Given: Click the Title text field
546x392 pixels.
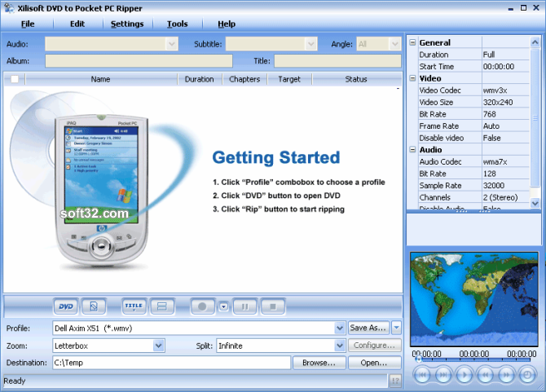Looking at the screenshot, I should pos(337,60).
